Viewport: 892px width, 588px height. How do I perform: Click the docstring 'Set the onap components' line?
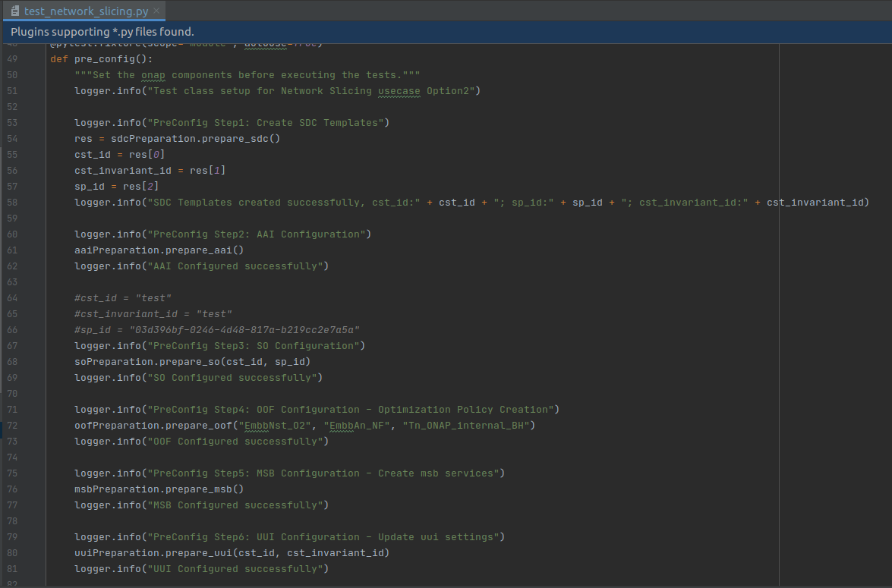point(247,75)
